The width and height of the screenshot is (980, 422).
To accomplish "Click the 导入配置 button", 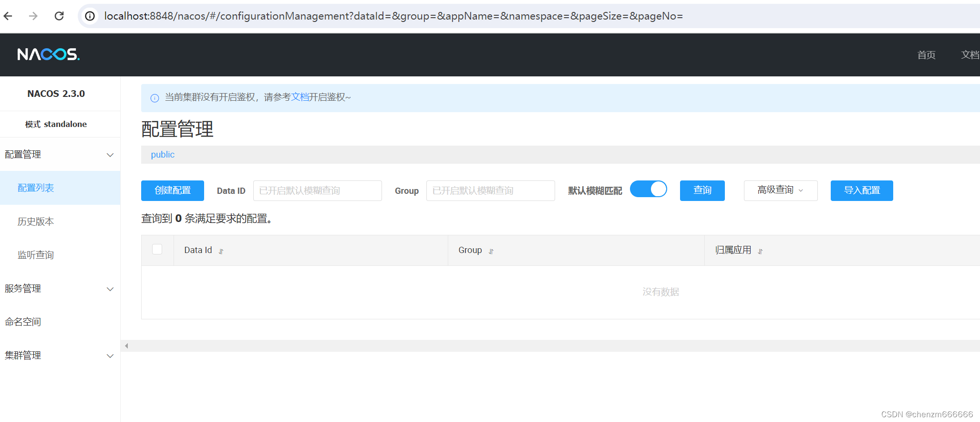I will (x=862, y=190).
